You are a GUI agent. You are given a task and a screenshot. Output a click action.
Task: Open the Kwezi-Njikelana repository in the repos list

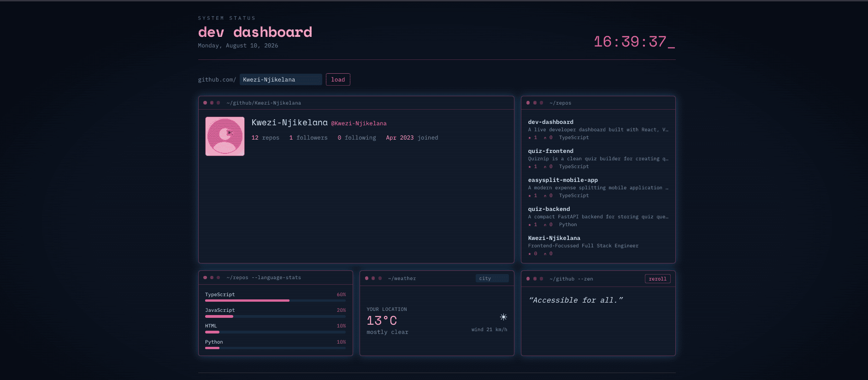(554, 238)
